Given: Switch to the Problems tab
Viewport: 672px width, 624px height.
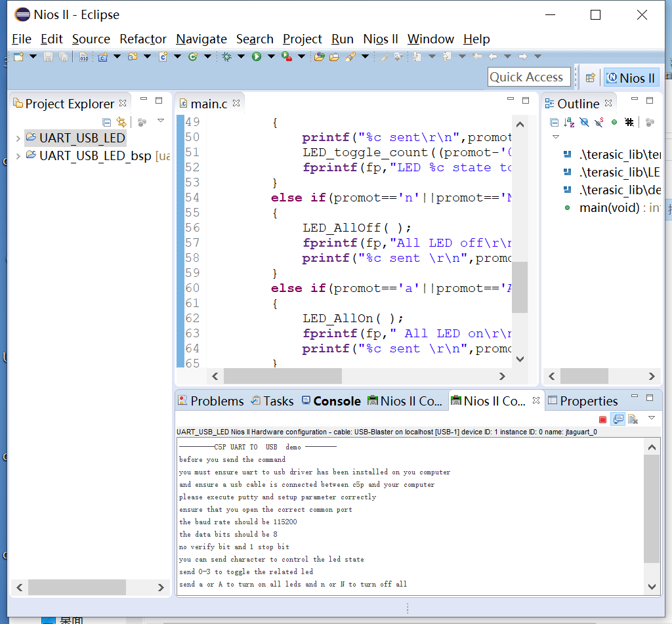Looking at the screenshot, I should [x=211, y=401].
